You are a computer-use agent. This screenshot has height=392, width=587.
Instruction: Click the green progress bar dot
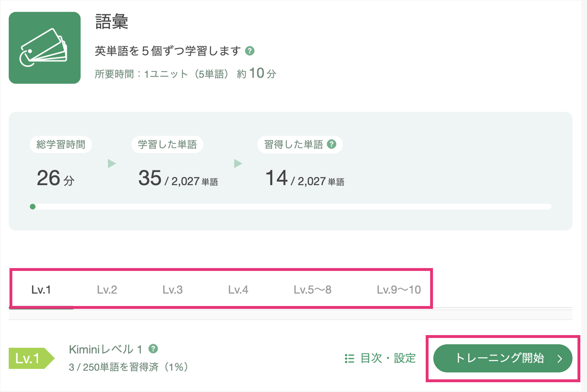click(x=33, y=207)
